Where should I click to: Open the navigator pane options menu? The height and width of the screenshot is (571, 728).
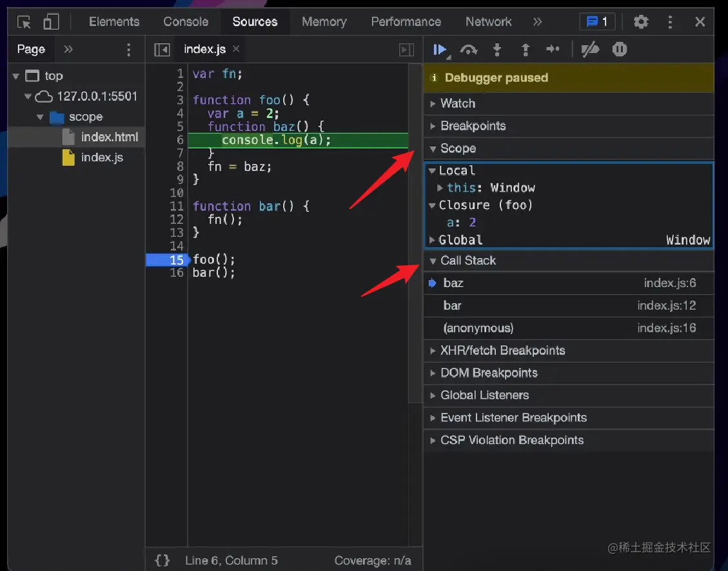coord(128,50)
